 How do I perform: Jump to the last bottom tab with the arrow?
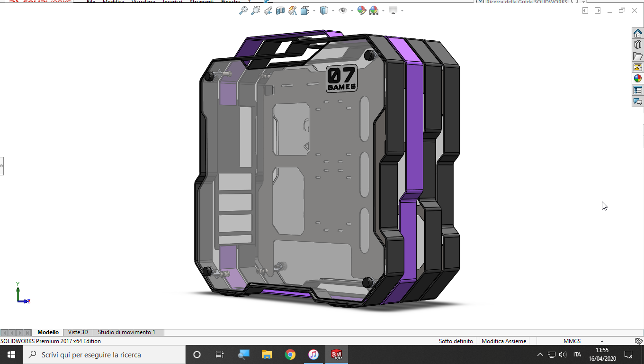tap(27, 333)
